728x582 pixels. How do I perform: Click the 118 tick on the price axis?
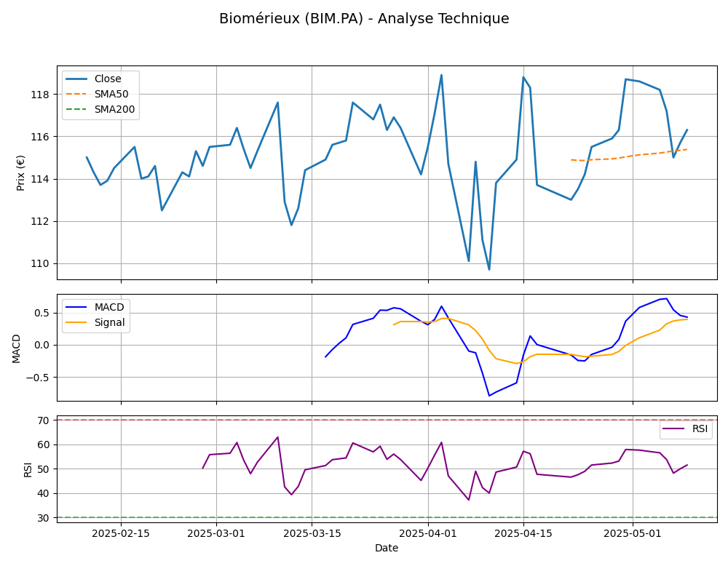pyautogui.click(x=40, y=95)
